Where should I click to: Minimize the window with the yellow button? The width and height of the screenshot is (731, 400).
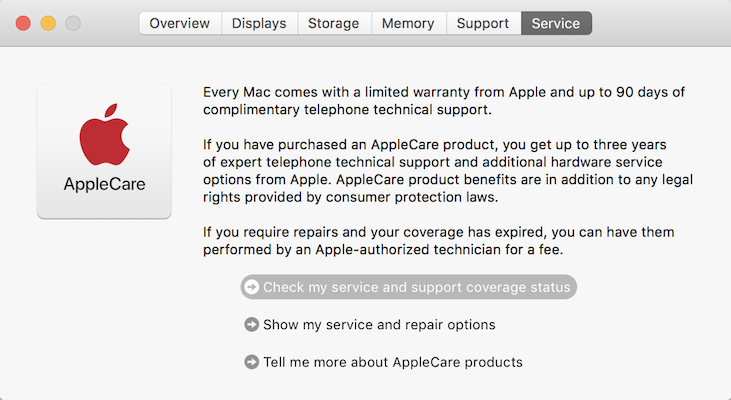48,23
